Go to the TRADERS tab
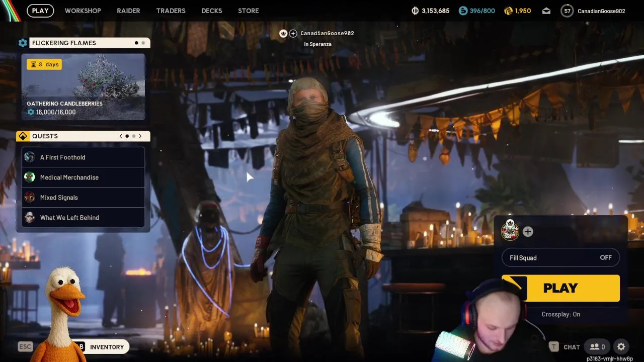The height and width of the screenshot is (362, 644). click(x=171, y=11)
